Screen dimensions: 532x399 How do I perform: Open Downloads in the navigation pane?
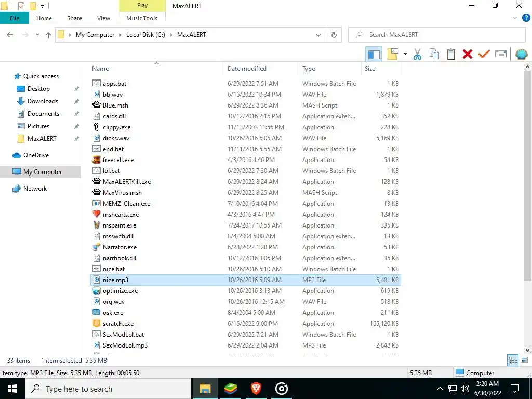click(43, 101)
